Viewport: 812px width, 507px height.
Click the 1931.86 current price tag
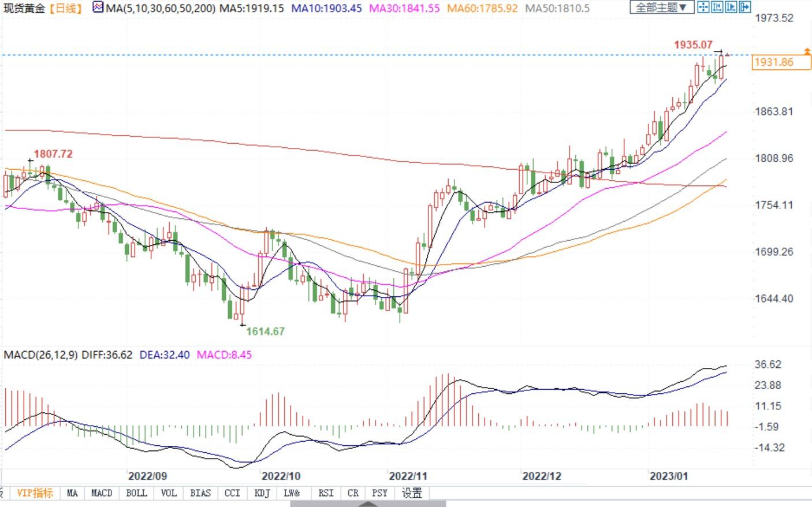coord(781,62)
